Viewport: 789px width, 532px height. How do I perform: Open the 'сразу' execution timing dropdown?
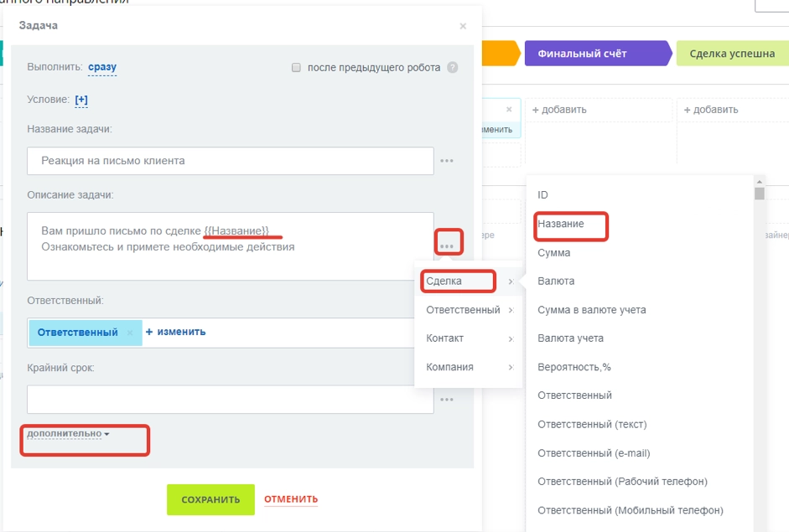102,67
